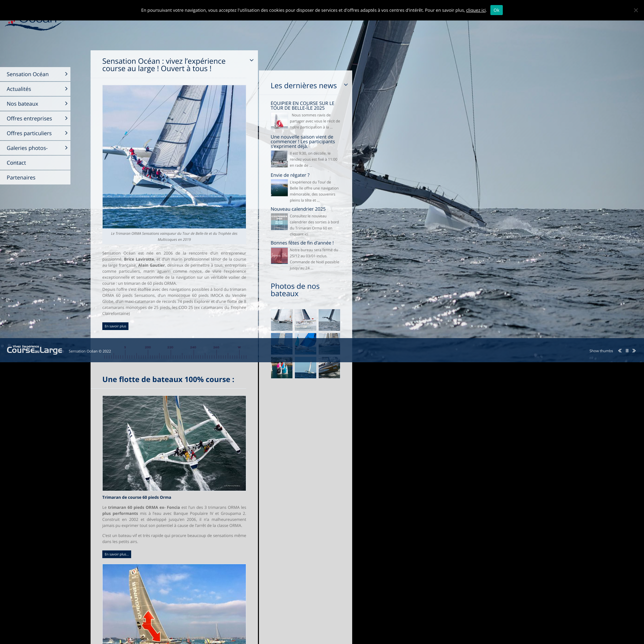
Task: Pause the background slideshow
Action: click(x=627, y=351)
